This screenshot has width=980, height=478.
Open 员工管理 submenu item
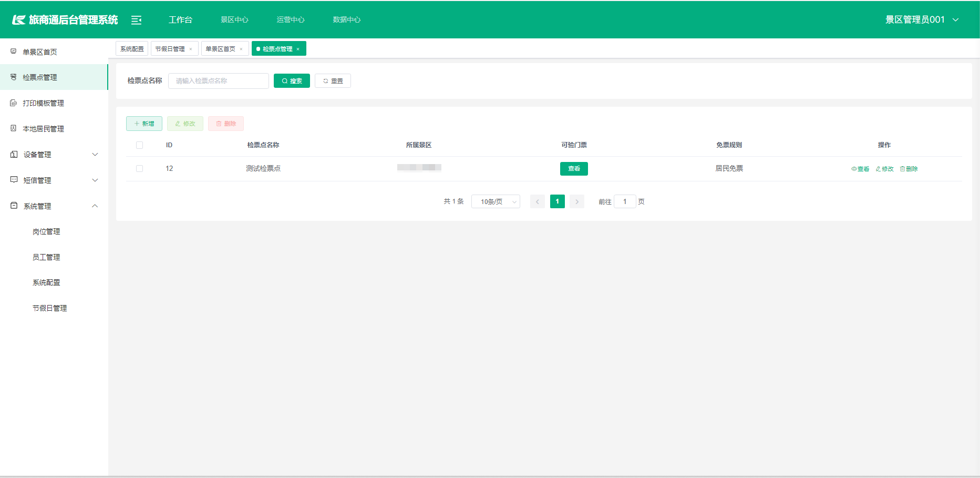(46, 257)
